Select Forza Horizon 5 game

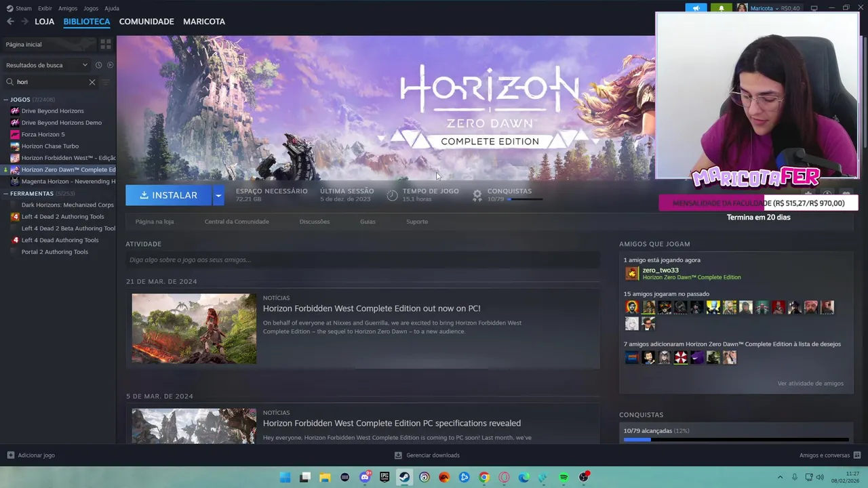click(x=43, y=134)
